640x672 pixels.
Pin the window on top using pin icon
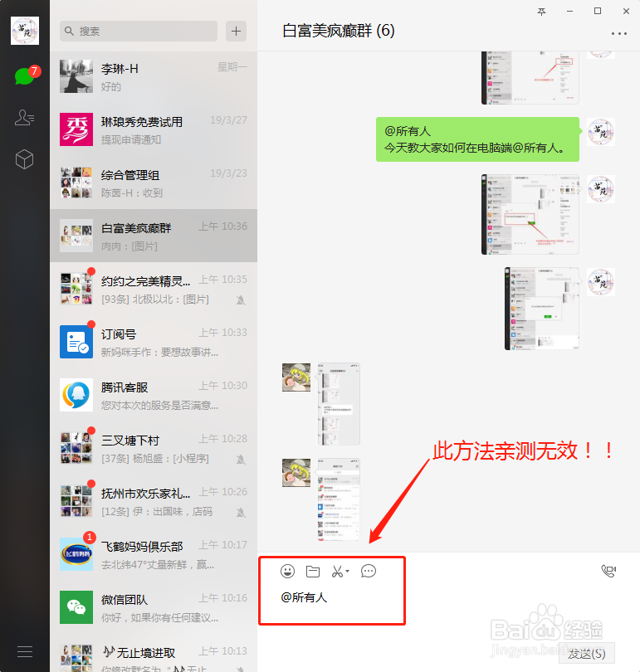point(541,12)
